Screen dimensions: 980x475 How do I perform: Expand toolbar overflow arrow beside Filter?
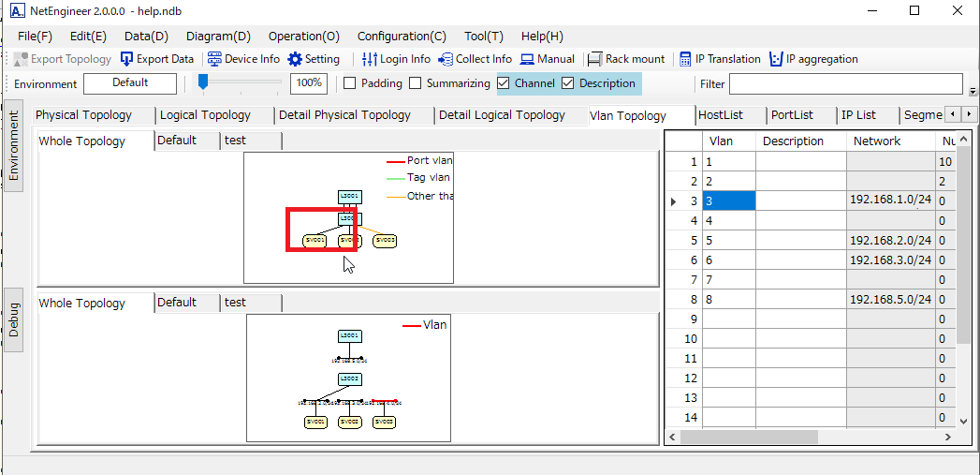[x=973, y=92]
